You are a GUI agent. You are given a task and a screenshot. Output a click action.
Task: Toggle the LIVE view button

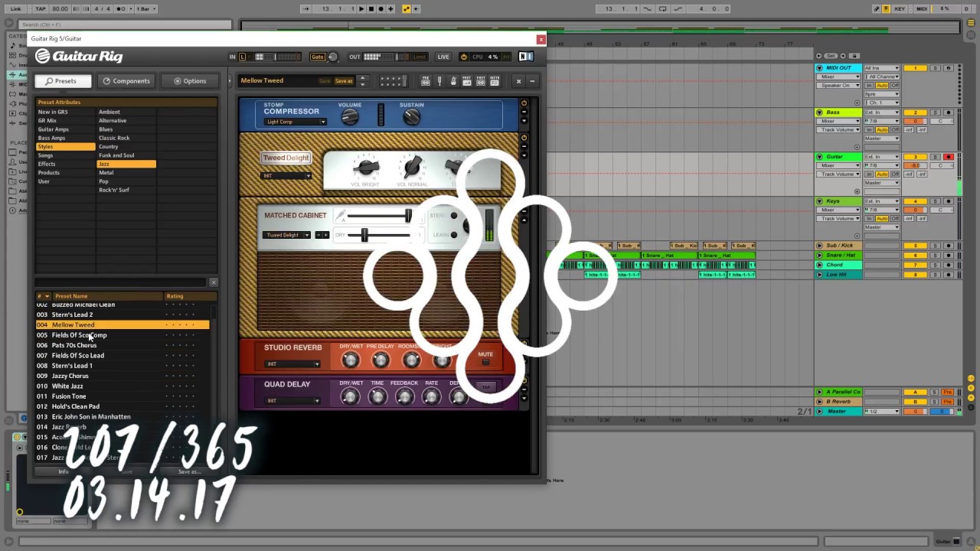click(443, 57)
